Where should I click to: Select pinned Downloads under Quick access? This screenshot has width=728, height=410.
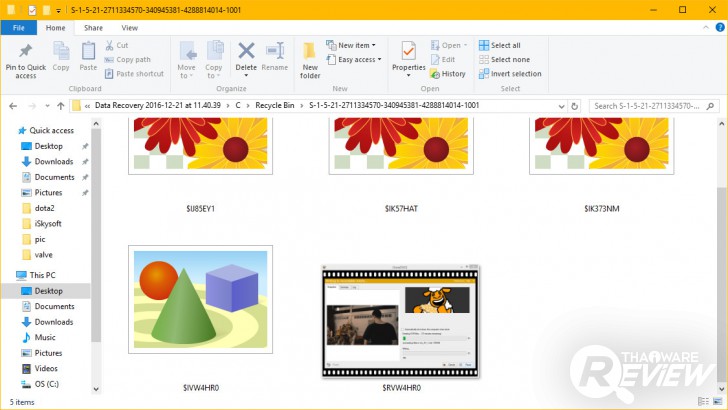[x=47, y=162]
